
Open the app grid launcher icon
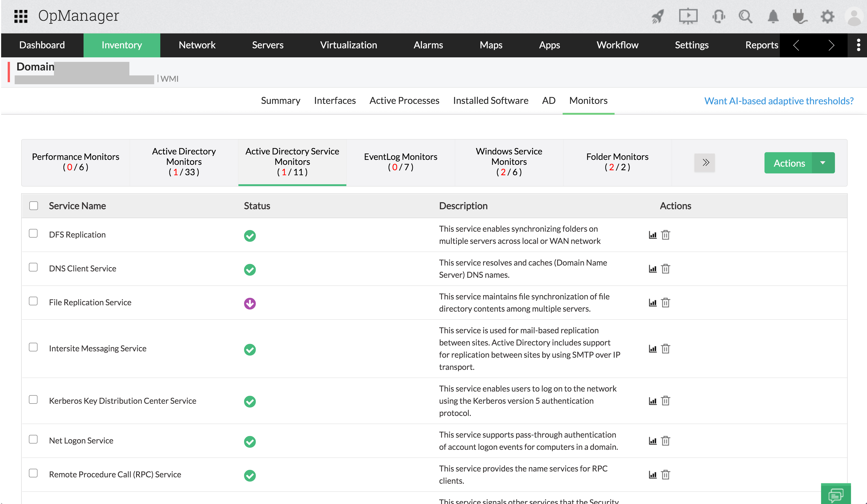(21, 16)
